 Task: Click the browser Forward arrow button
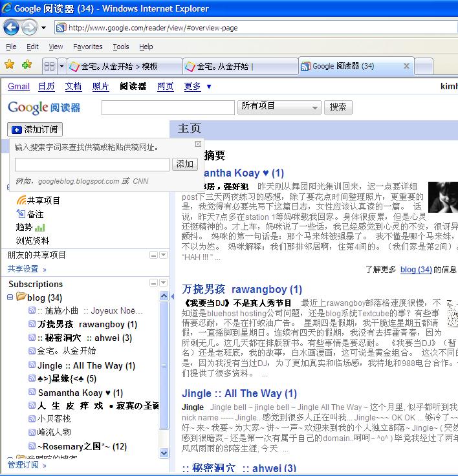click(x=30, y=28)
